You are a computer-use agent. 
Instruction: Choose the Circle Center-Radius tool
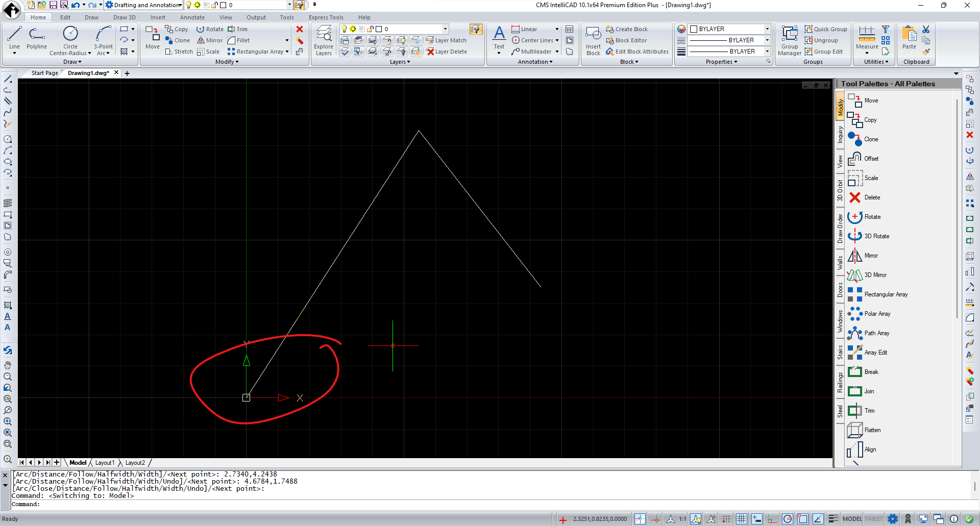click(x=70, y=40)
